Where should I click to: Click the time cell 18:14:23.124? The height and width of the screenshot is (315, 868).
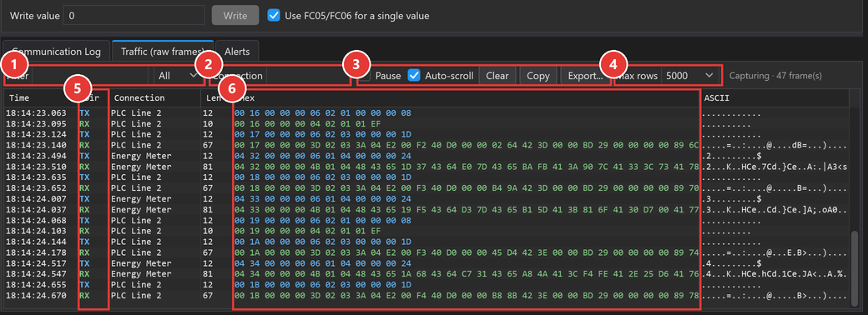(35, 134)
